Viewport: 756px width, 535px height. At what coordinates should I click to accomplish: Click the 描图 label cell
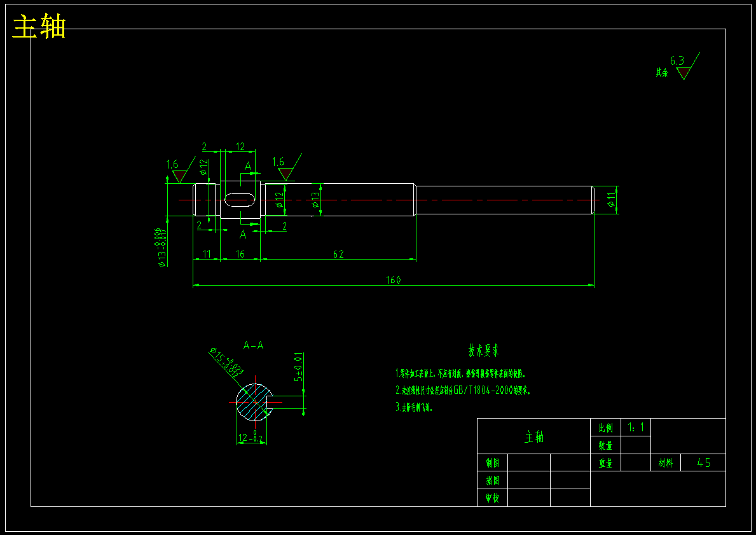pos(492,480)
